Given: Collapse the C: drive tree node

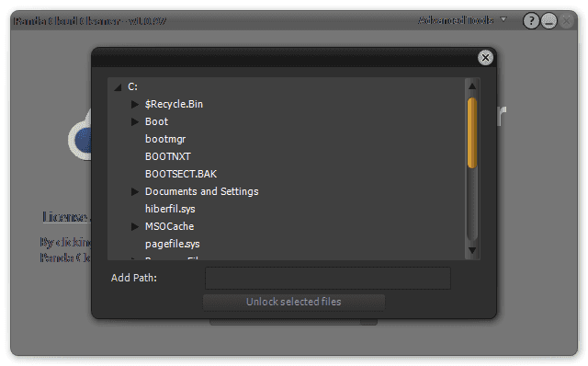Looking at the screenshot, I should pyautogui.click(x=119, y=87).
